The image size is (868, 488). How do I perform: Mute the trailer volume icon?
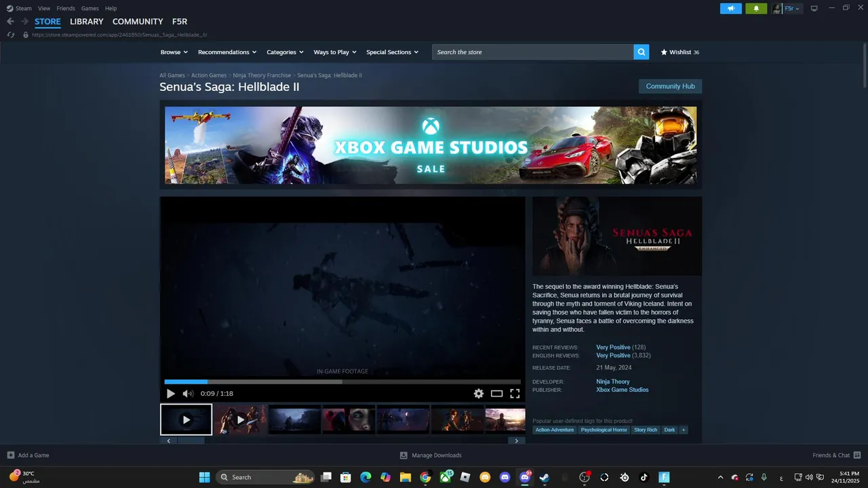tap(188, 394)
